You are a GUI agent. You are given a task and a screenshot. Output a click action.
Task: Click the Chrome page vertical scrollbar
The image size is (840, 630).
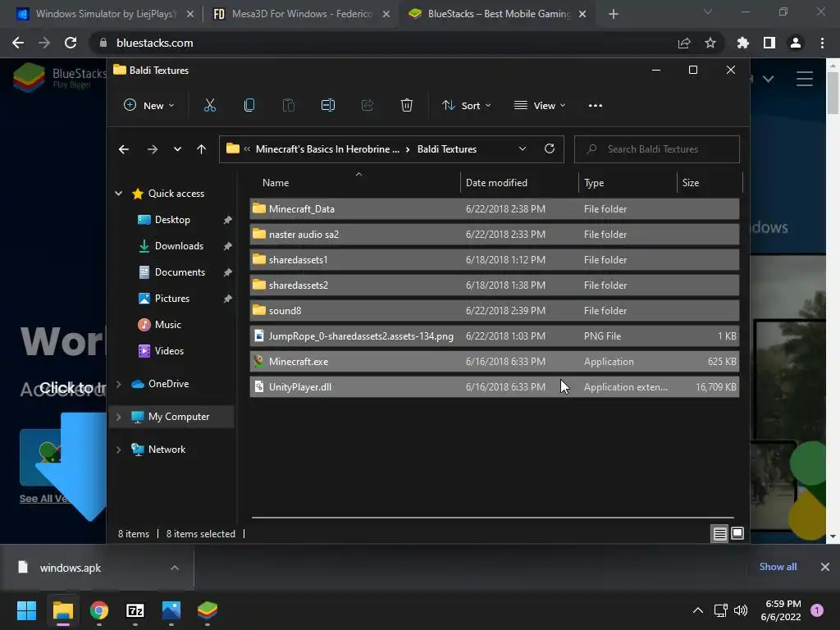pyautogui.click(x=833, y=92)
